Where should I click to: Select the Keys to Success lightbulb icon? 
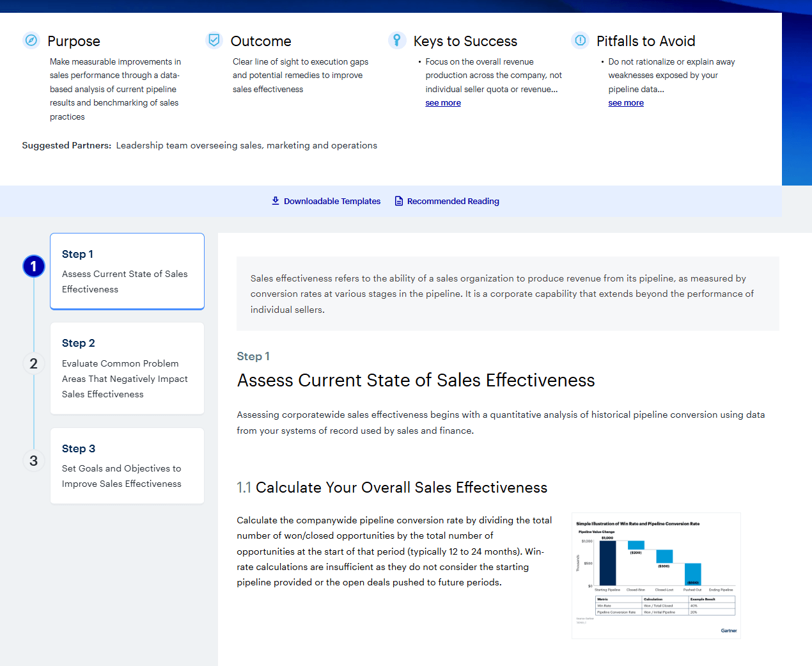[x=397, y=40]
